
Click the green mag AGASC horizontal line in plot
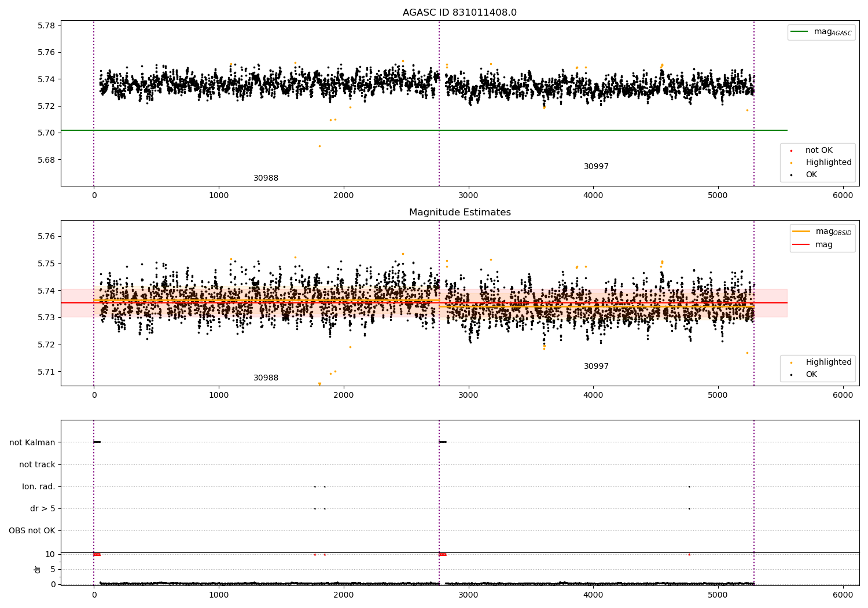(x=424, y=130)
